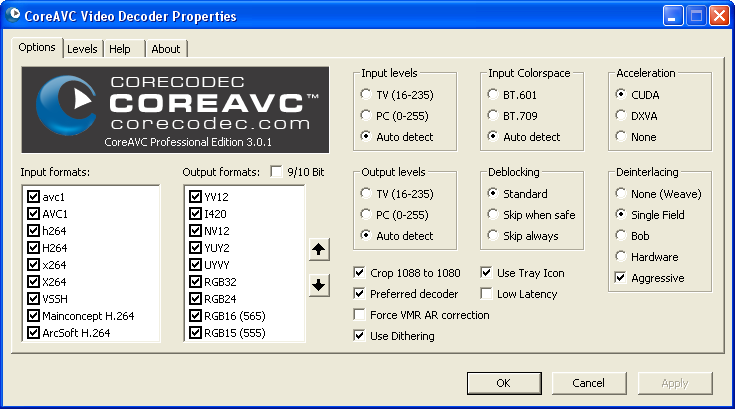Toggle Mainconcept H.264 input format
Screen dimensions: 735x409
(33, 316)
